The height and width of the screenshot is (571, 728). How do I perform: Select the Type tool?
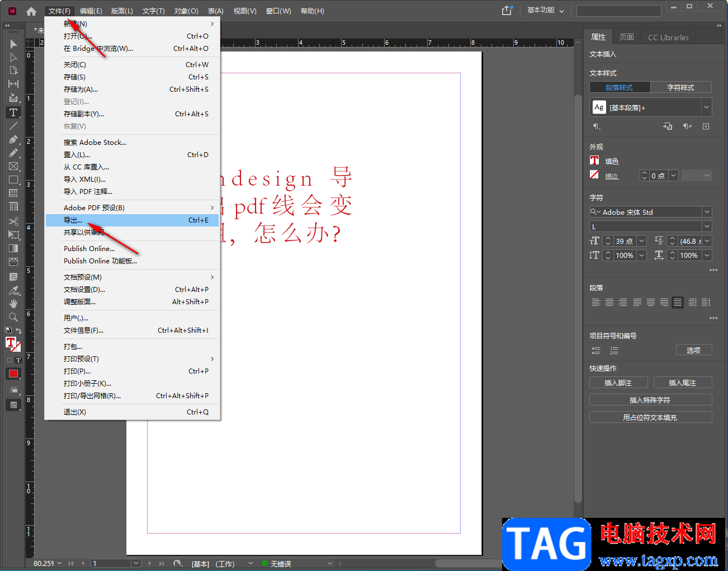click(13, 112)
